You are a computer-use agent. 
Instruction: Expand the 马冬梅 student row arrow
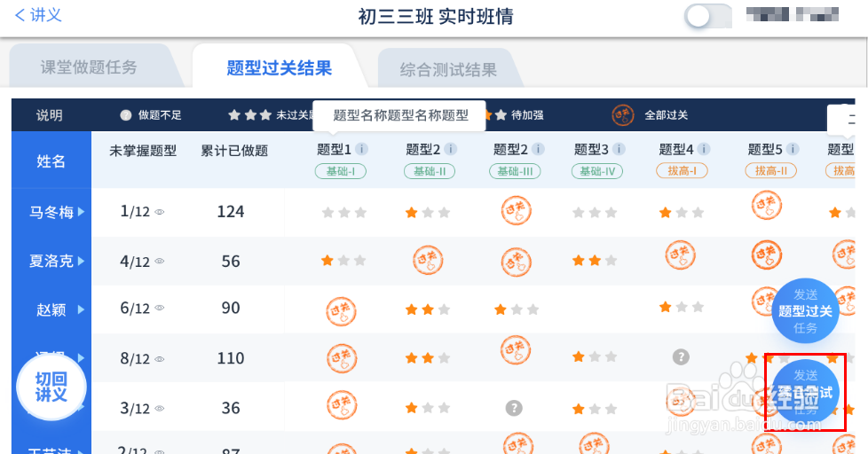(x=82, y=212)
